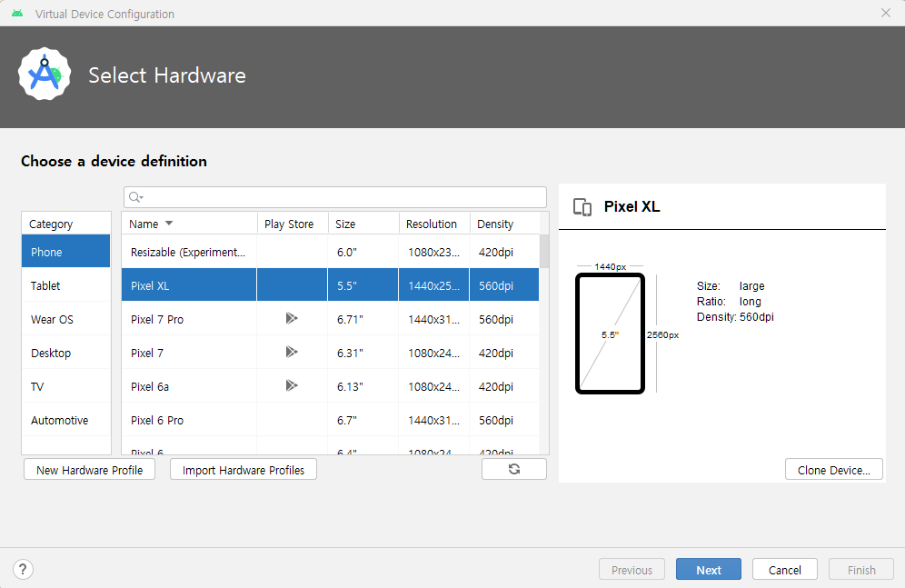Click the 6.0" size cell
This screenshot has height=588, width=905.
pyautogui.click(x=363, y=252)
